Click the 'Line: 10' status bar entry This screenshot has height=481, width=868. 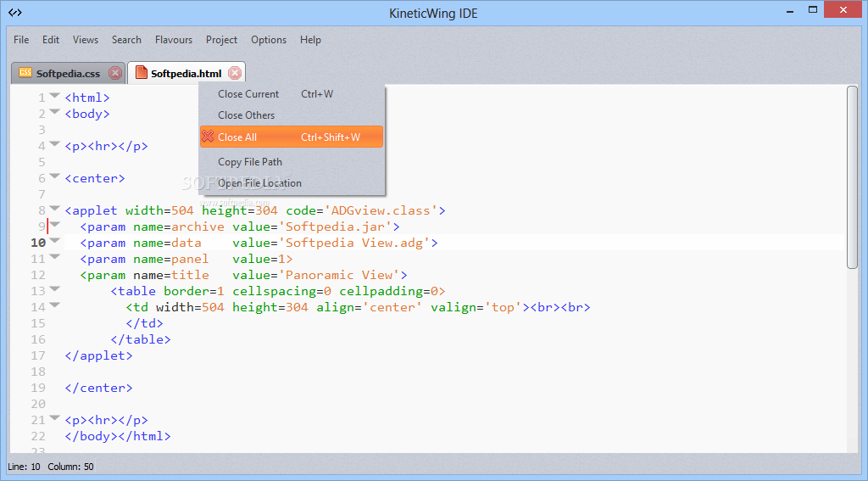click(x=23, y=467)
